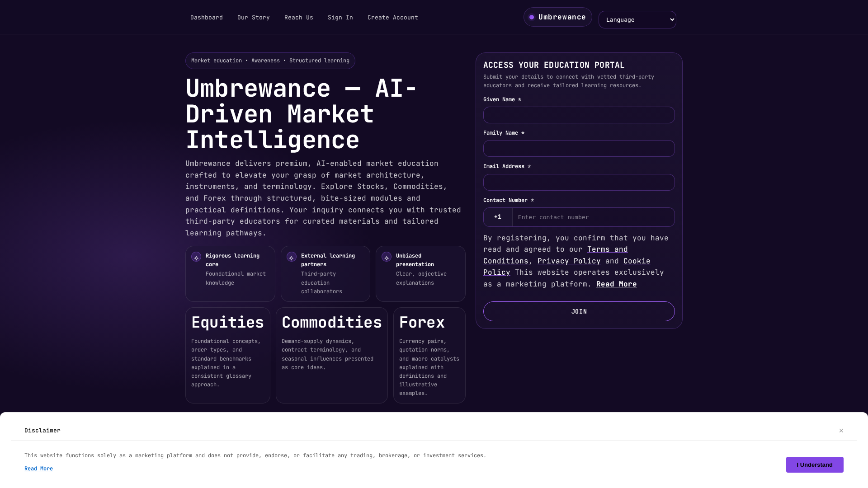Image resolution: width=868 pixels, height=488 pixels.
Task: Select Sign In in the navbar
Action: click(340, 18)
